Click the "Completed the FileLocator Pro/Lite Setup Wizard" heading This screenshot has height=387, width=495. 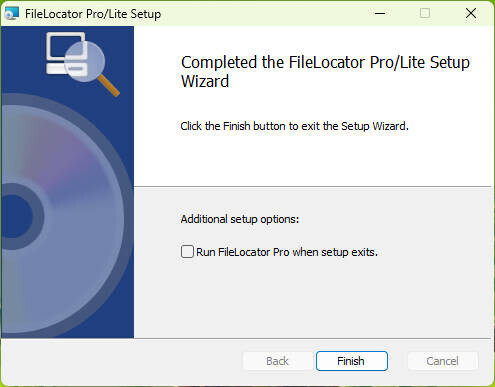(325, 72)
